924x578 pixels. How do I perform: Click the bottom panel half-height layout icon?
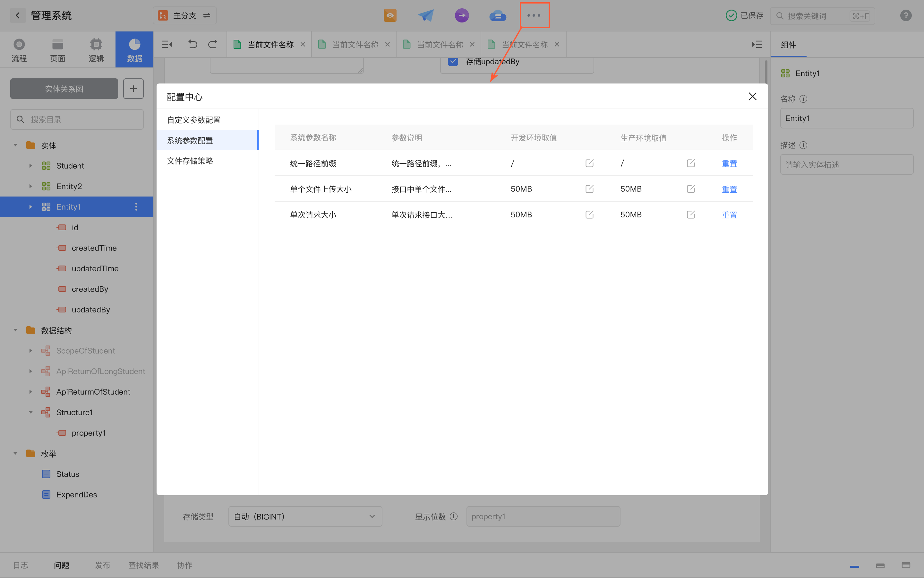pyautogui.click(x=880, y=565)
